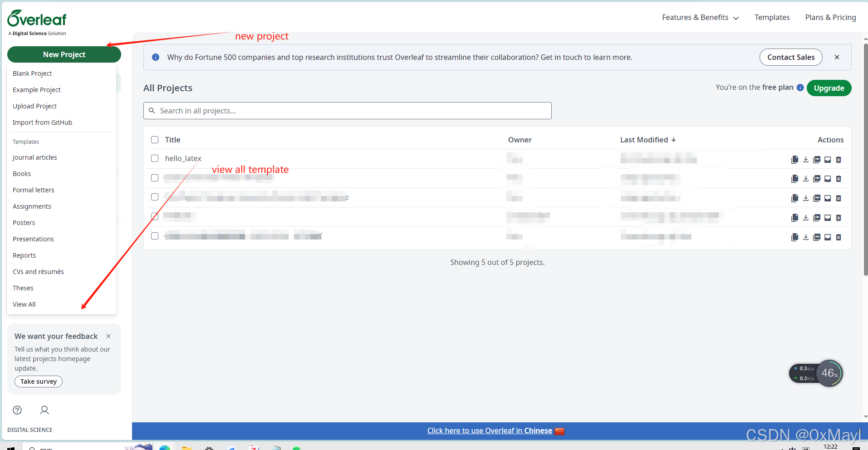Image resolution: width=868 pixels, height=450 pixels.
Task: Copy icon in second project row
Action: point(794,179)
